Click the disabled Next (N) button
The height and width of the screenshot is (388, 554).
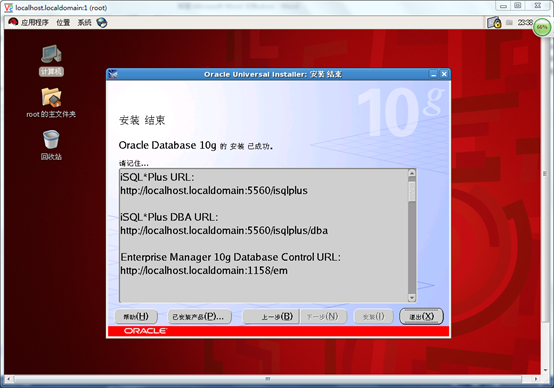click(x=323, y=316)
